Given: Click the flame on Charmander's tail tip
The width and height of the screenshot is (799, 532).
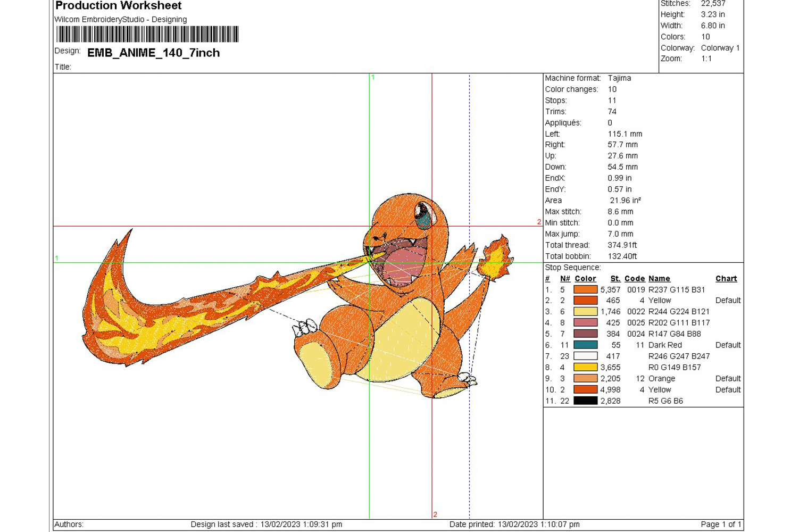Looking at the screenshot, I should click(x=497, y=256).
